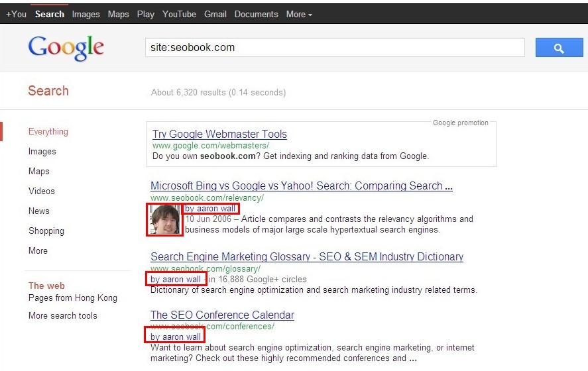Open Play in the top bar
The height and width of the screenshot is (371, 588).
tap(145, 14)
